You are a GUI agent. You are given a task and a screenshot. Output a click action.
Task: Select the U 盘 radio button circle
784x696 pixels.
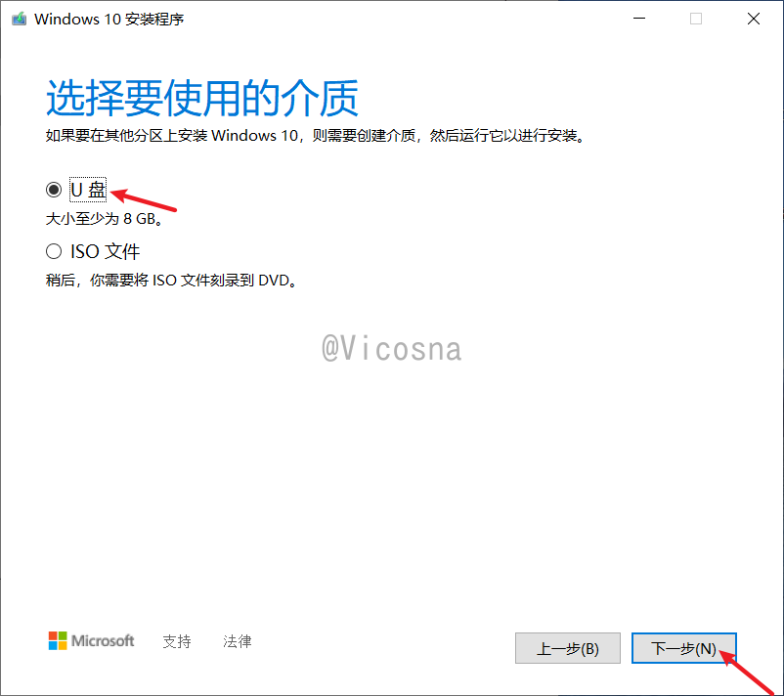point(54,190)
